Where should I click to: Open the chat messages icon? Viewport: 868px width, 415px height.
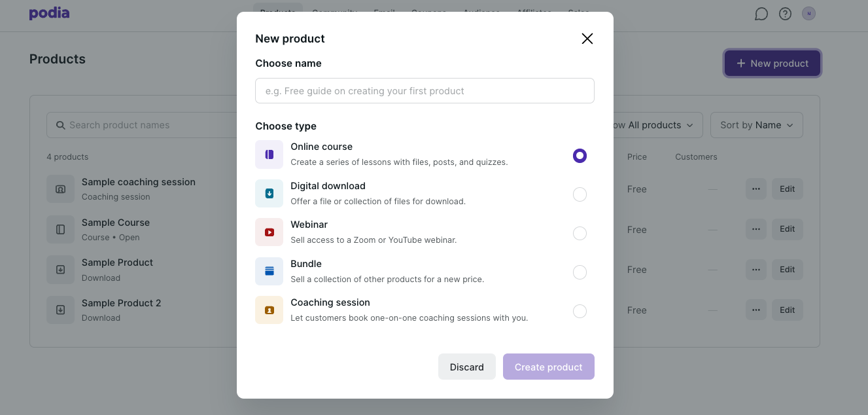click(x=761, y=14)
